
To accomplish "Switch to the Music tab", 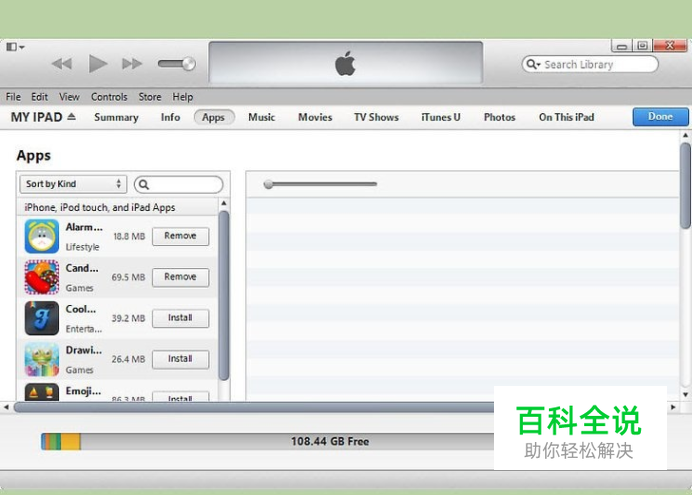I will [x=261, y=117].
